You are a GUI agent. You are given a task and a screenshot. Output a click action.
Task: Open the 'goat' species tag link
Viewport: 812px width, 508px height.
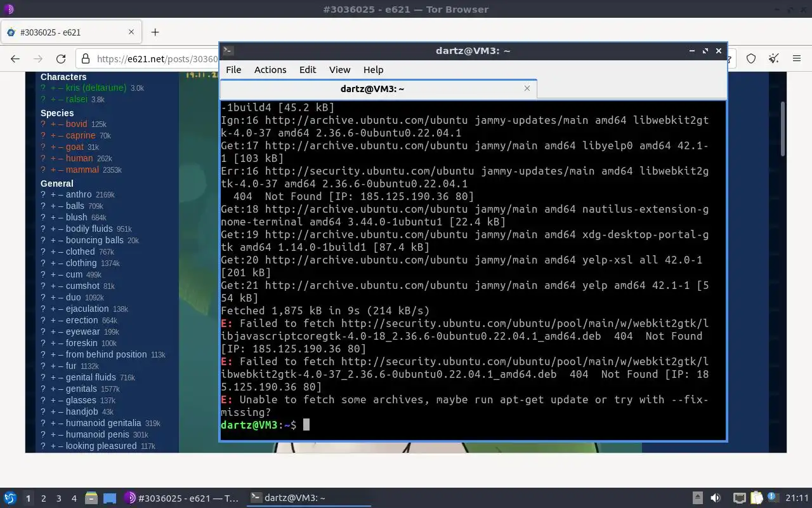pos(75,147)
